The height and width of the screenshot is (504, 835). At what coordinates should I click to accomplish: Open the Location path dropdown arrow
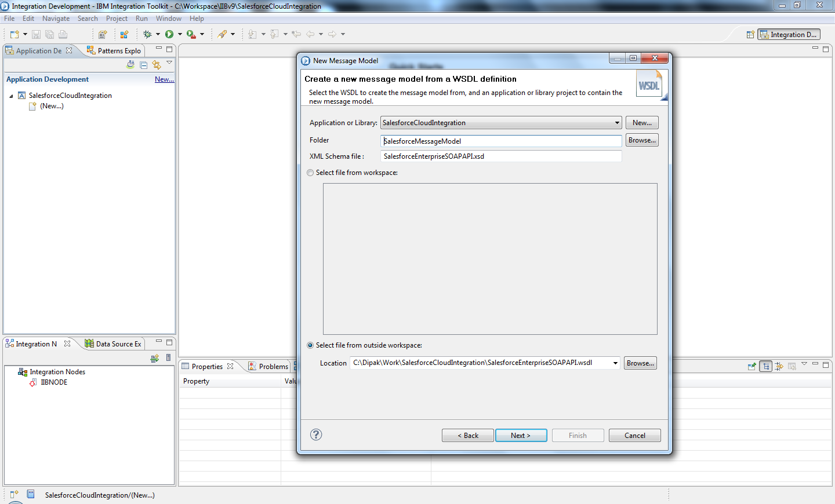pos(615,363)
